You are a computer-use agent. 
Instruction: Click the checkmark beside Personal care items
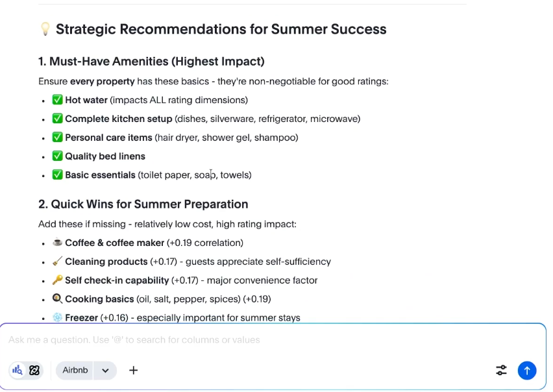click(x=57, y=138)
